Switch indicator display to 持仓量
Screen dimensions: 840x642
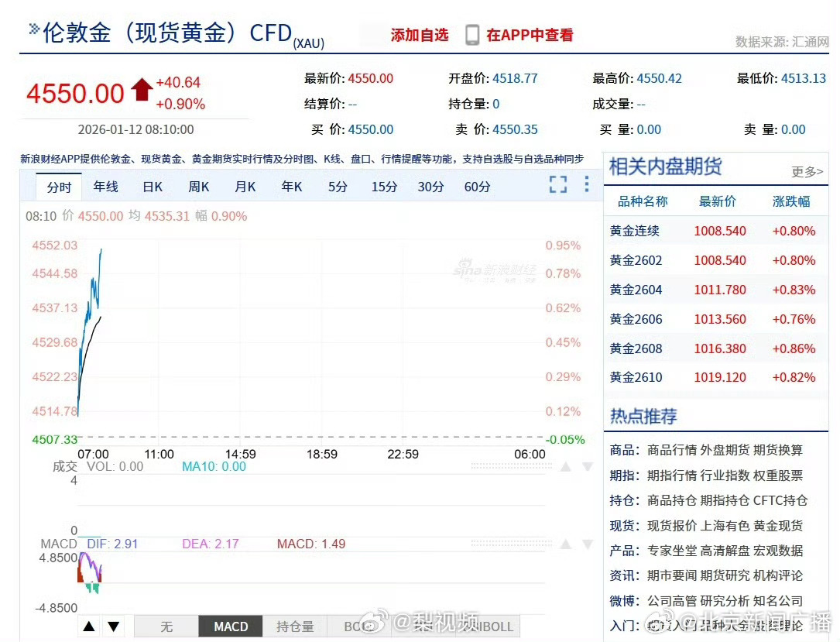[x=295, y=626]
